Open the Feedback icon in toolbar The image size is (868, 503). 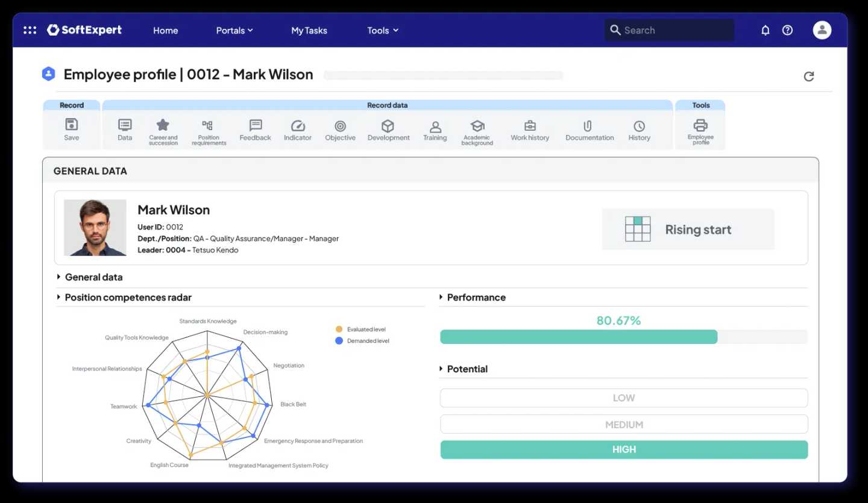[x=255, y=125]
